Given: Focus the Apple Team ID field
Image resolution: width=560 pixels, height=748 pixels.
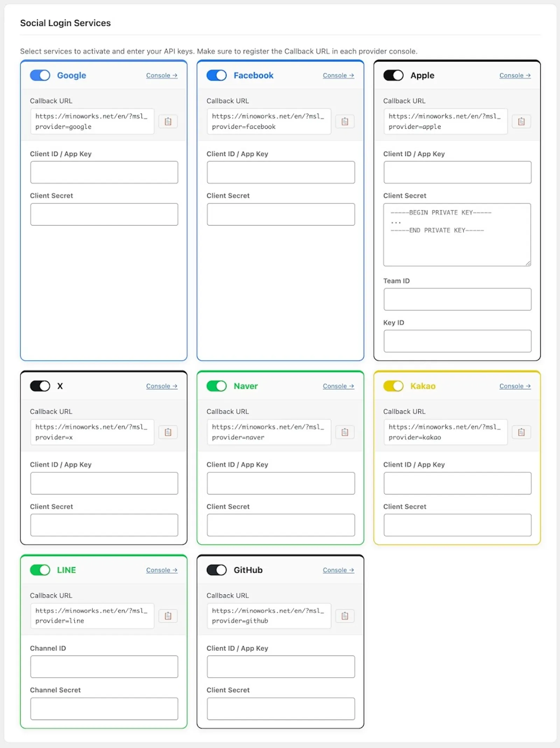Looking at the screenshot, I should 457,299.
